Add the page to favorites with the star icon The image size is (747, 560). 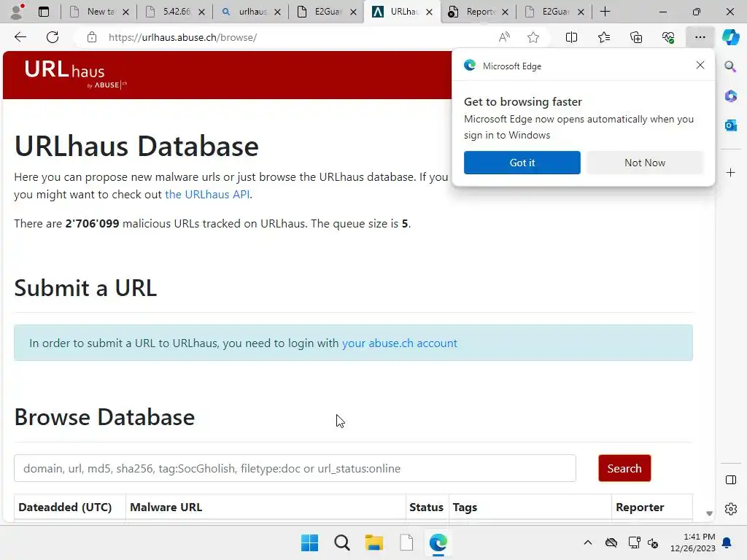pos(533,37)
